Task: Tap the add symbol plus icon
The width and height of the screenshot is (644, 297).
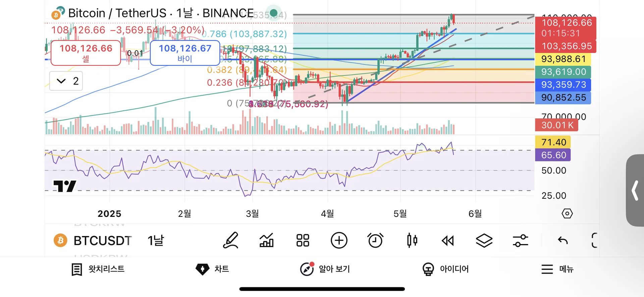Action: pos(339,240)
